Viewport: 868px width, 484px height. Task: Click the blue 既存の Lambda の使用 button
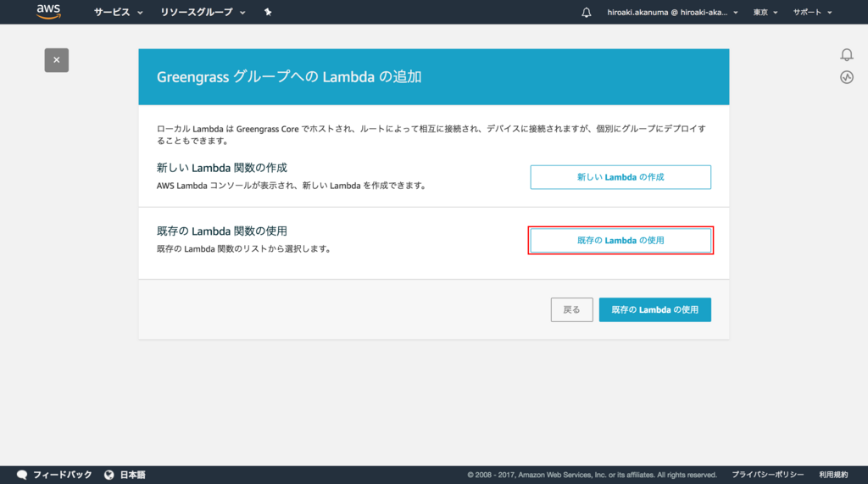[655, 309]
